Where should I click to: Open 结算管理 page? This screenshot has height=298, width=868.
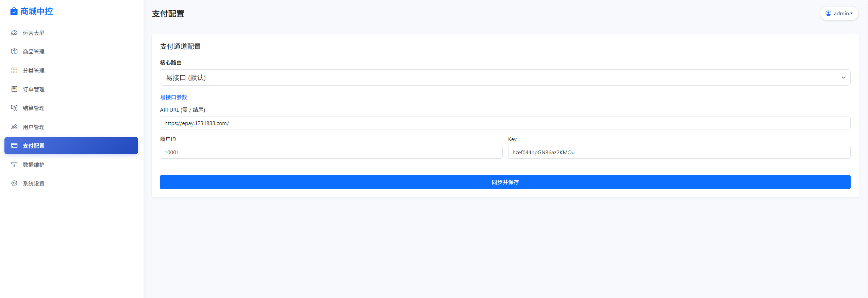71,108
